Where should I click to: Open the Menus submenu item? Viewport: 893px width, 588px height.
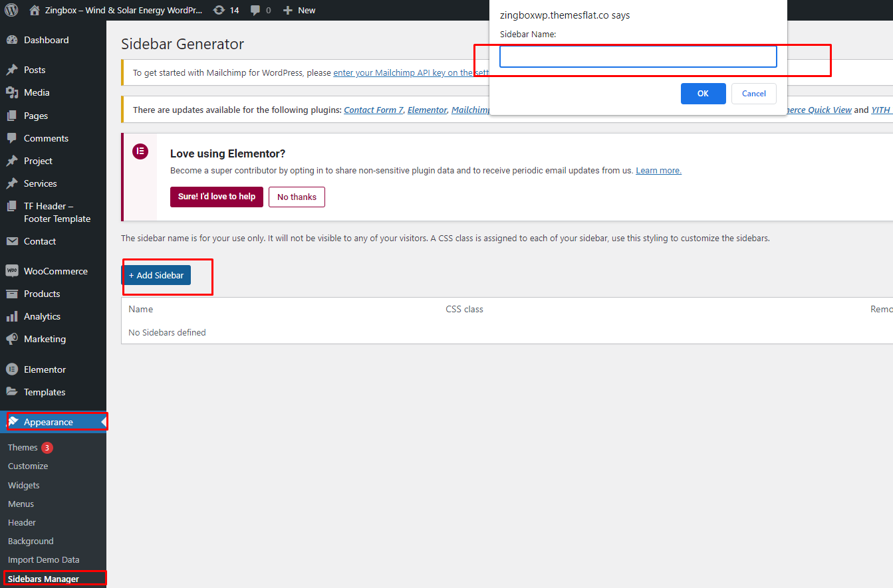21,504
